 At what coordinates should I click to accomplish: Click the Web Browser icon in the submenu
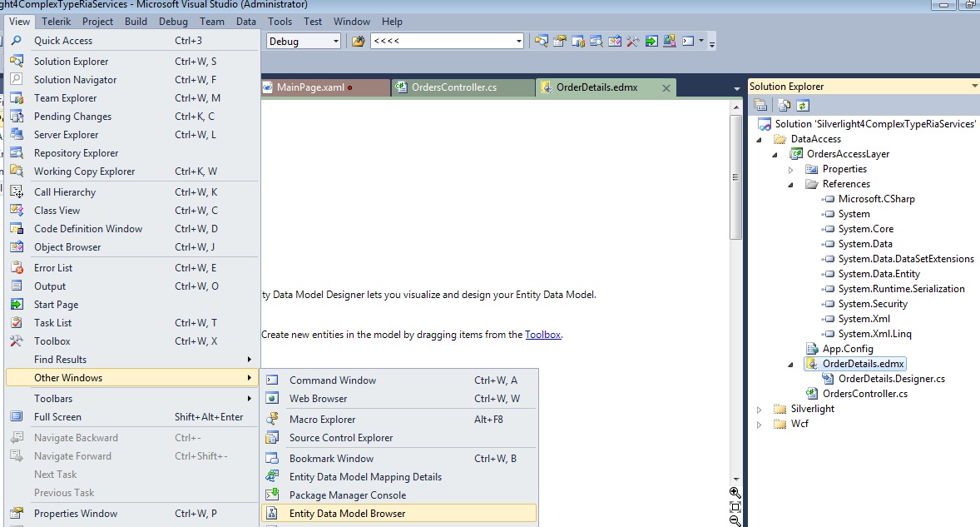click(x=272, y=398)
